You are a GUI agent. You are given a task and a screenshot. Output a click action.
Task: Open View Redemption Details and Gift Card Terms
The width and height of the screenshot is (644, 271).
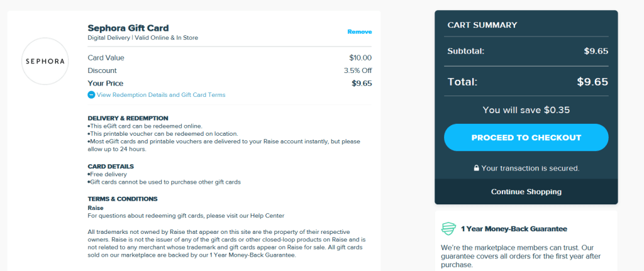coord(160,95)
